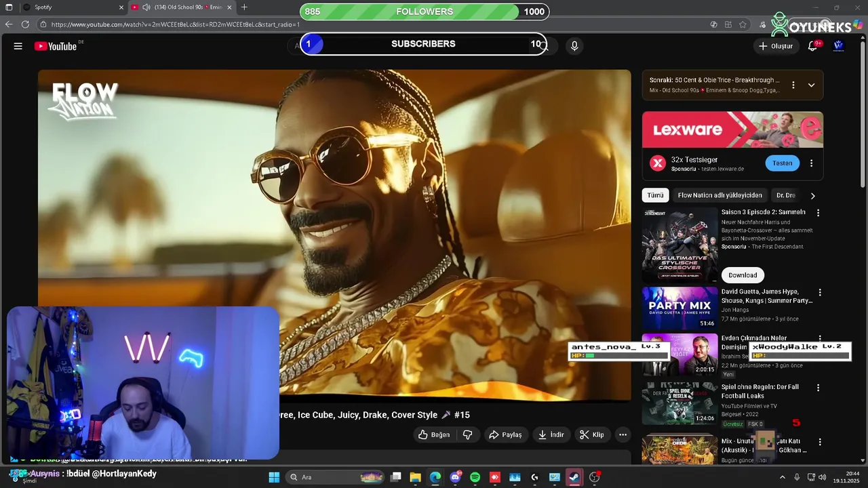Open Party Mix video thumbnail

[x=679, y=308]
